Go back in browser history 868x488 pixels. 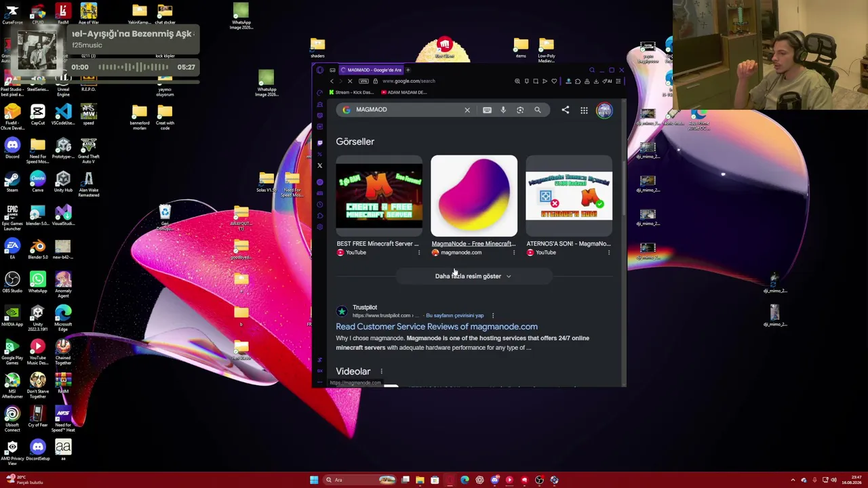click(332, 81)
